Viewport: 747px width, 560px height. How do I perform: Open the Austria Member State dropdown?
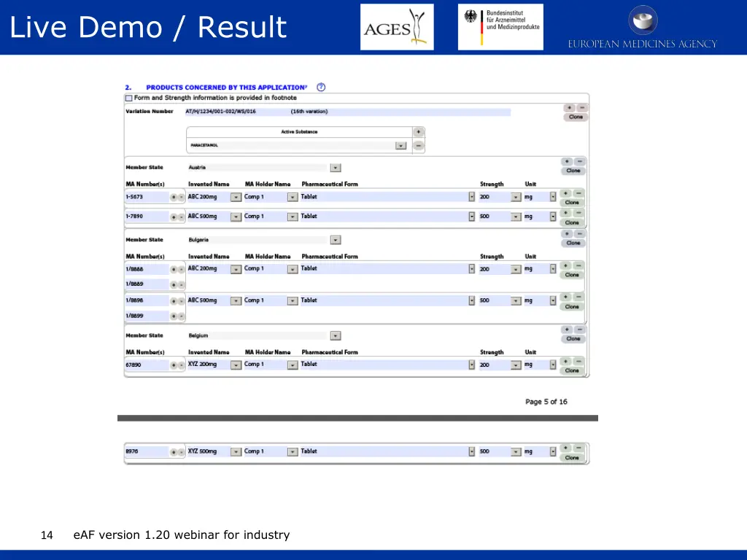pos(335,167)
